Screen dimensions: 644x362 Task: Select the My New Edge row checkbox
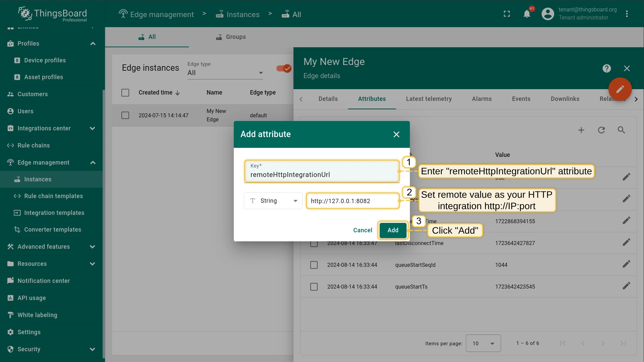tap(125, 115)
